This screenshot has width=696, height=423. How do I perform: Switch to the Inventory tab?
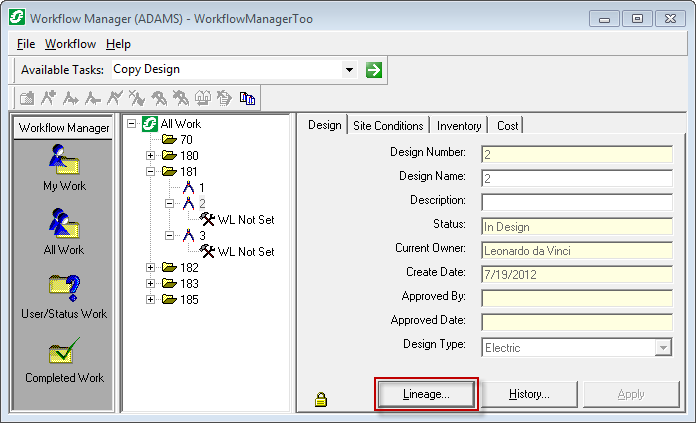coord(459,126)
